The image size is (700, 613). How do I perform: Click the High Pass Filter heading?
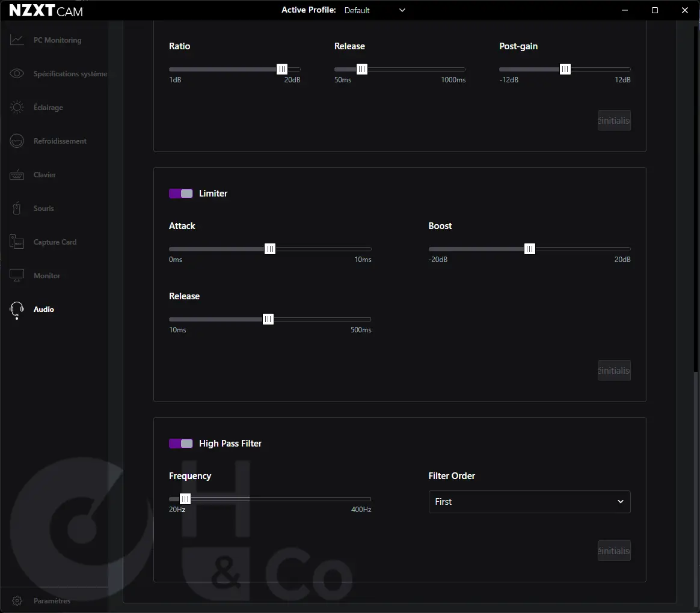point(230,444)
